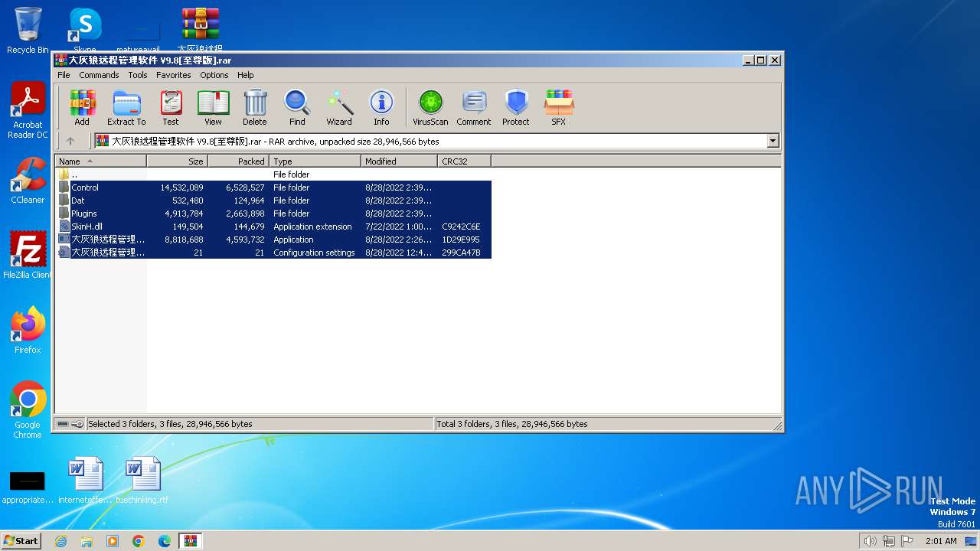Click the disk icon in status bar
The width and height of the screenshot is (980, 551).
click(63, 424)
